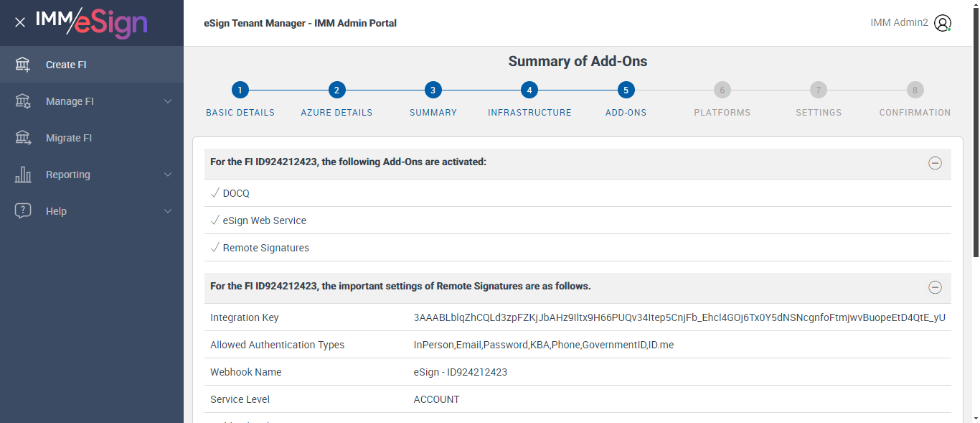Go to step 2 Azure Details

pos(336,90)
